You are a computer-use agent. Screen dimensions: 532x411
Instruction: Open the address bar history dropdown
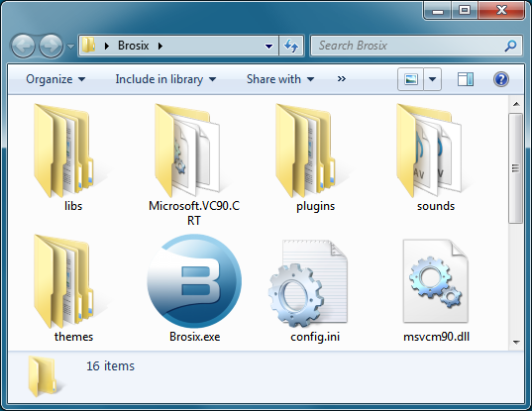coord(269,46)
